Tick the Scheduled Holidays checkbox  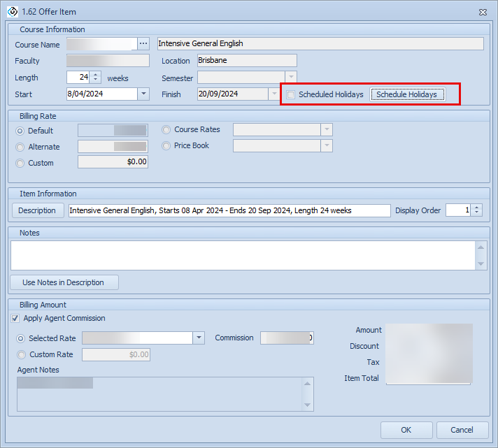point(291,95)
